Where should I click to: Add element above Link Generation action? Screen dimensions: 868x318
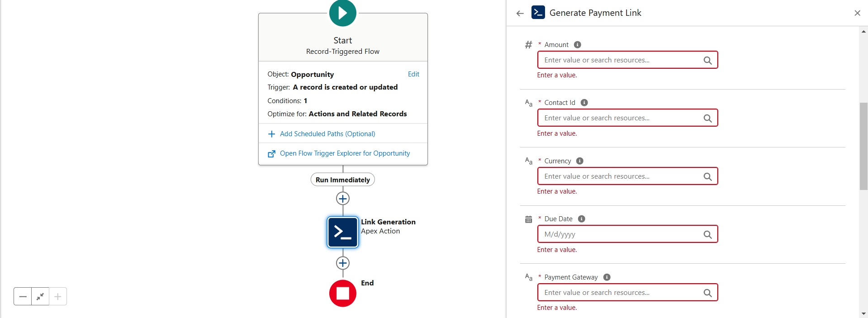click(x=343, y=199)
